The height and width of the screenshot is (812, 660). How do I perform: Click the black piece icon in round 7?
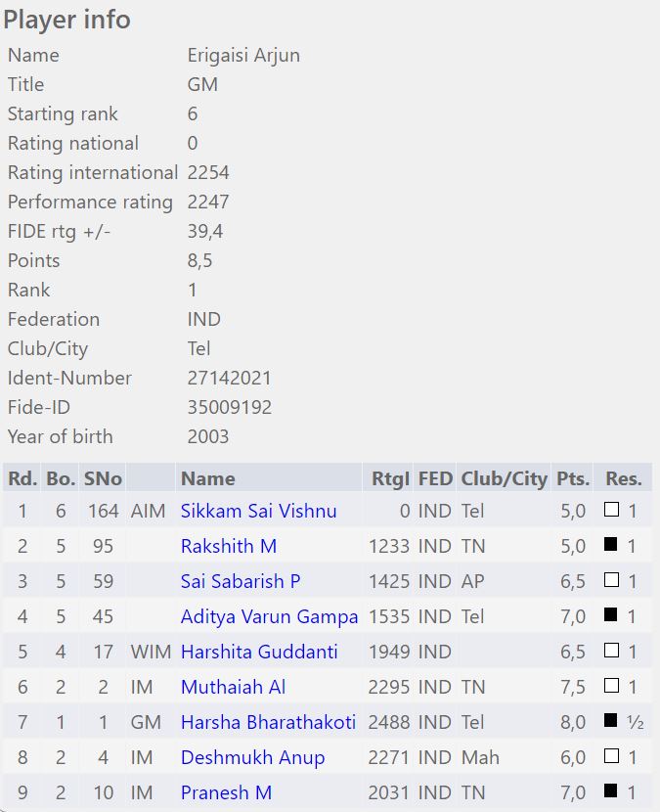pyautogui.click(x=611, y=721)
